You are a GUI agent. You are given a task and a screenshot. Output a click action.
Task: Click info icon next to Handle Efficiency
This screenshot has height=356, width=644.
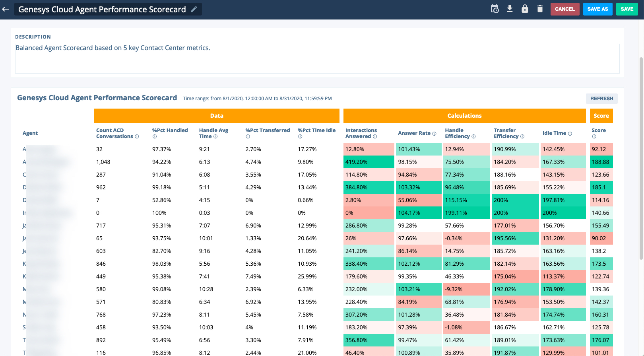[x=473, y=136]
